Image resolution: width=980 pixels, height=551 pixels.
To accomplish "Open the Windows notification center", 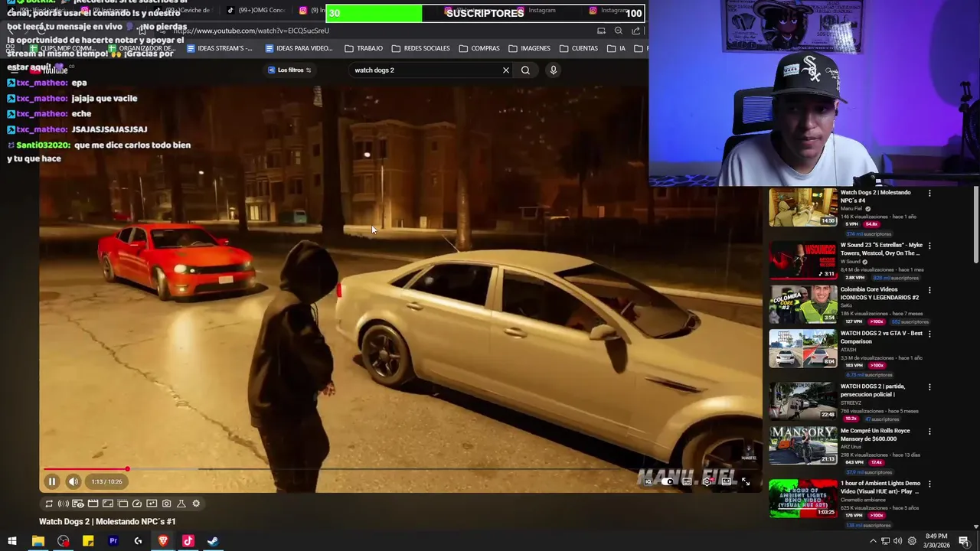I will point(964,541).
